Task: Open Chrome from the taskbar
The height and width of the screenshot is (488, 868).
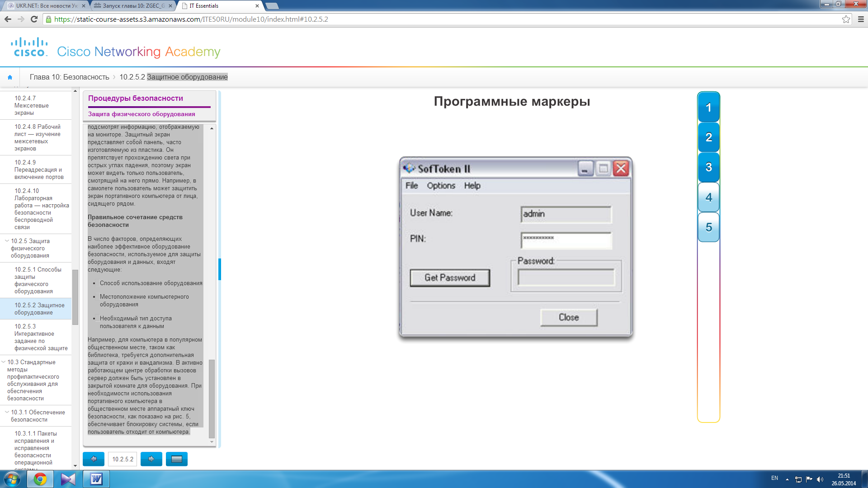Action: 40,479
